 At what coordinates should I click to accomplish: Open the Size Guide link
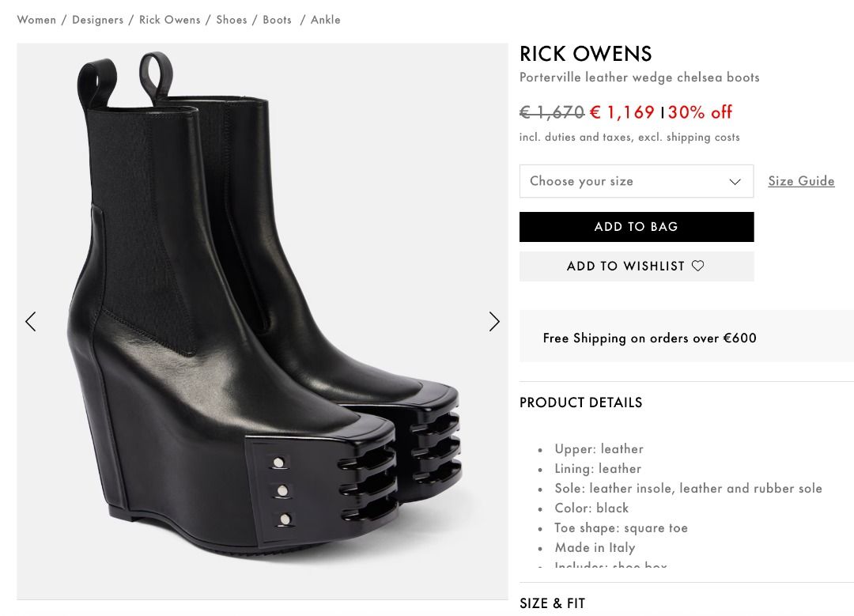click(801, 181)
